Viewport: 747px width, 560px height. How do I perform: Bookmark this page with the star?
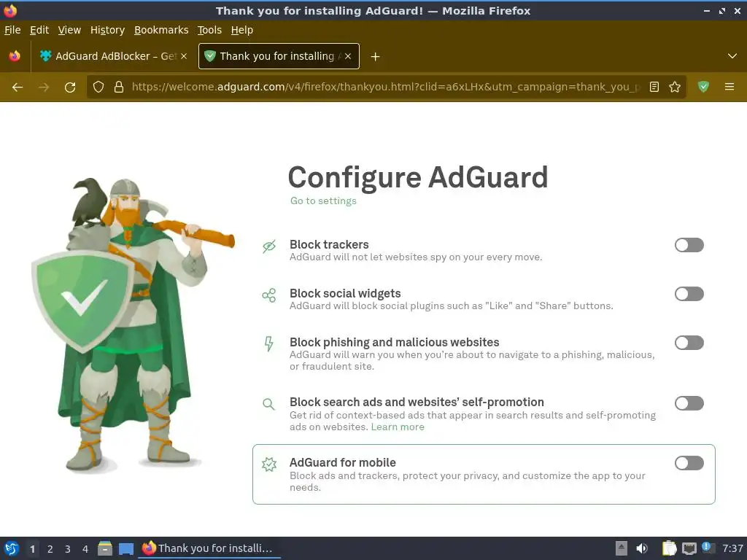click(x=675, y=87)
